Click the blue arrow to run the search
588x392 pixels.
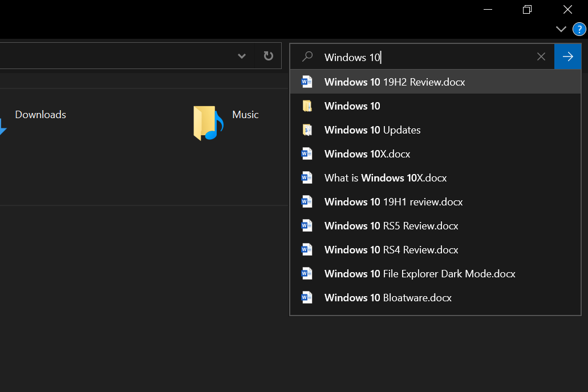point(567,56)
